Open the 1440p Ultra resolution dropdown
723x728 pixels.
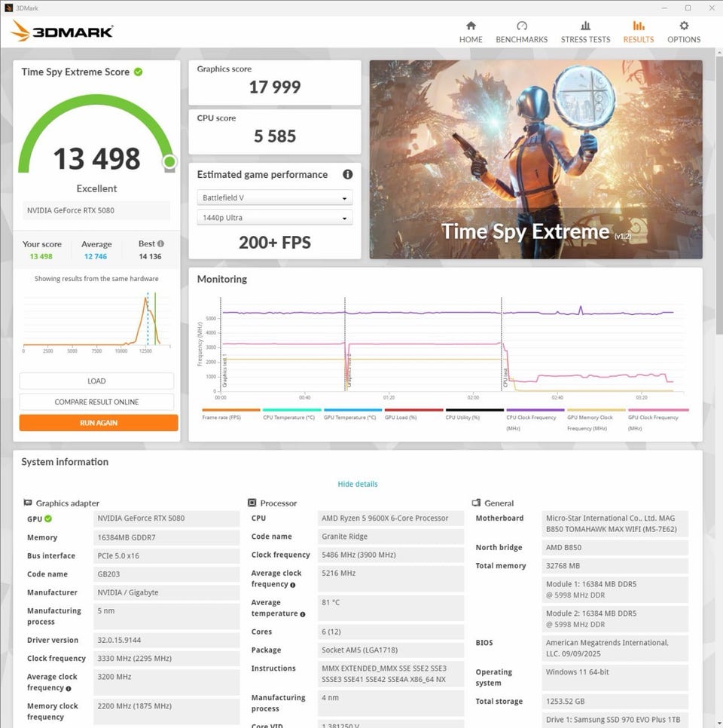pos(275,217)
